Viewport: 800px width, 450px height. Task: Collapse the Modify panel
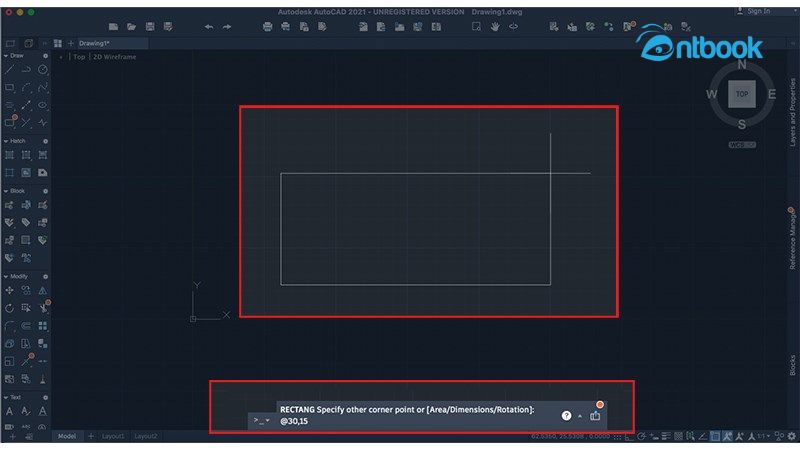coord(6,276)
